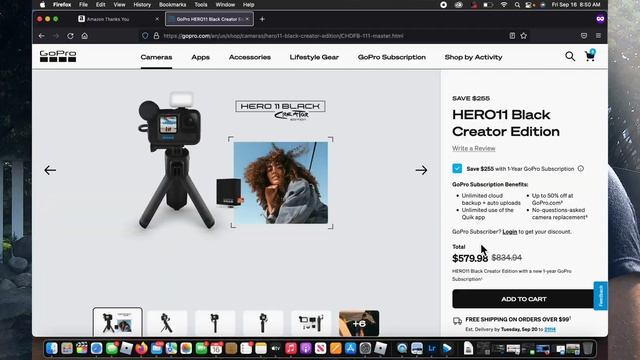Image resolution: width=640 pixels, height=360 pixels.
Task: Open the Firefox Tools menu
Action: pos(201,5)
